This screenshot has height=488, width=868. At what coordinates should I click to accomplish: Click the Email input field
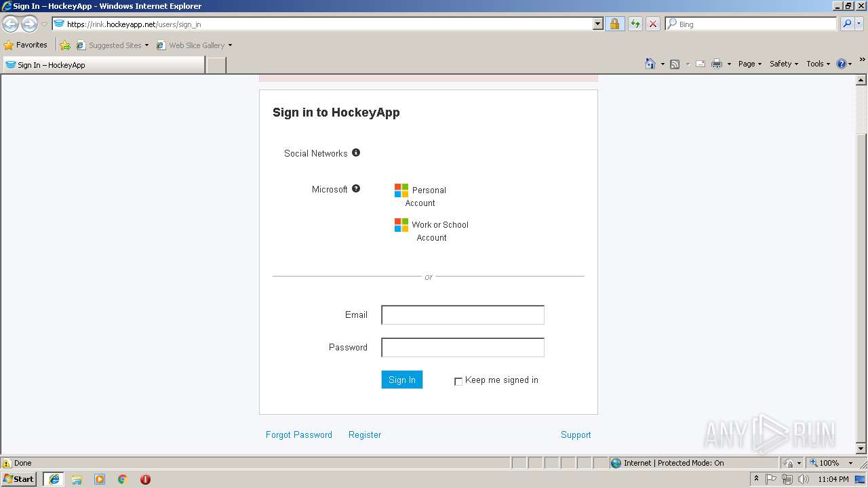point(462,315)
